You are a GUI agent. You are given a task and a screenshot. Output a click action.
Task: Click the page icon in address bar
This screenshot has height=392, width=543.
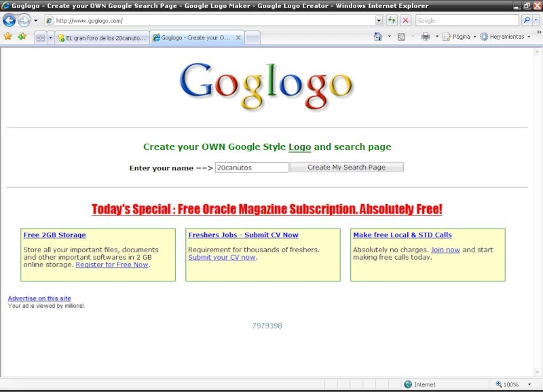point(50,20)
